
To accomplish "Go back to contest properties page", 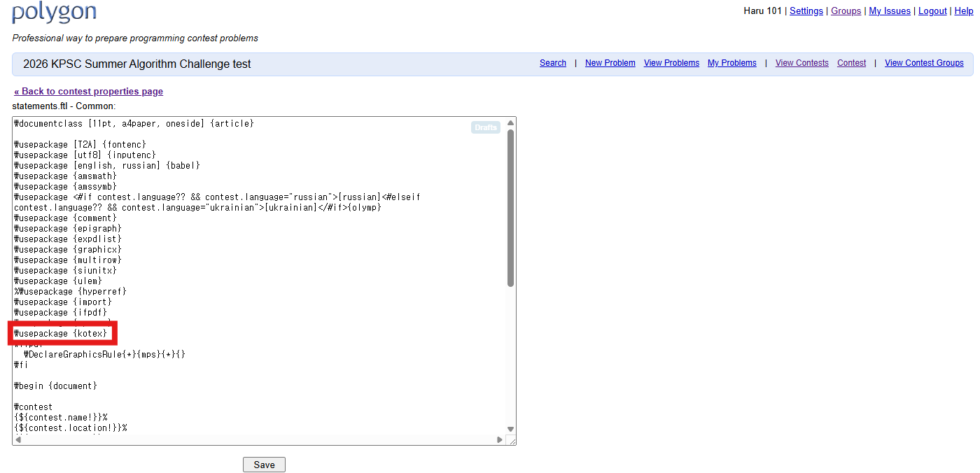I will pyautogui.click(x=88, y=92).
